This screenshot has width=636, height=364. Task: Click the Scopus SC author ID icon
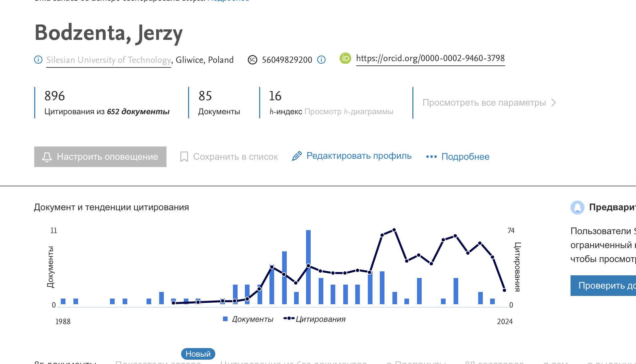click(253, 60)
